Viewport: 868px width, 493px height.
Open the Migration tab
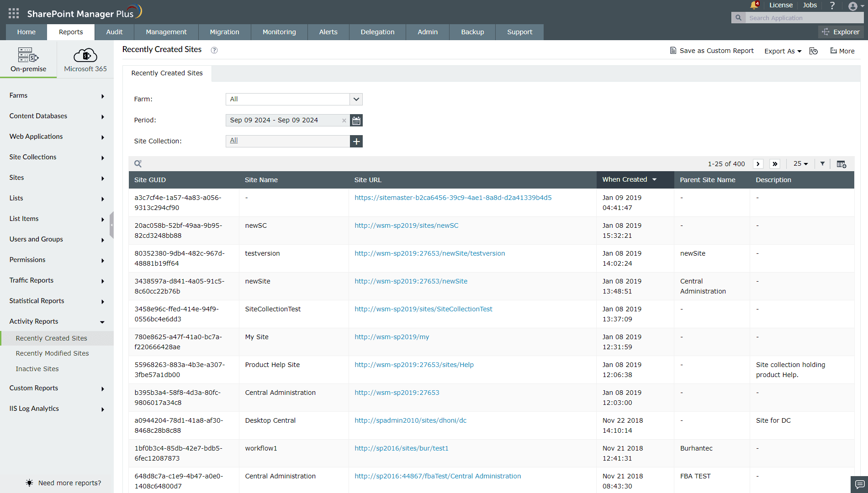pyautogui.click(x=224, y=32)
